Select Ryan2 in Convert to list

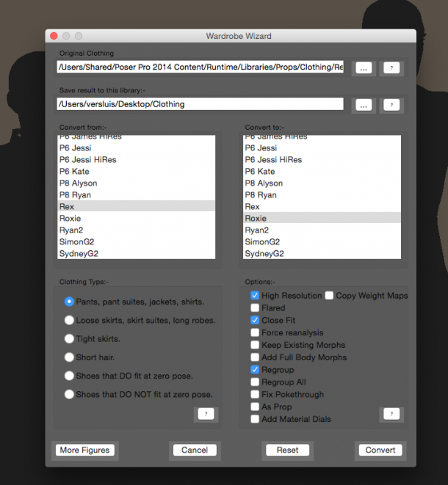pyautogui.click(x=322, y=230)
